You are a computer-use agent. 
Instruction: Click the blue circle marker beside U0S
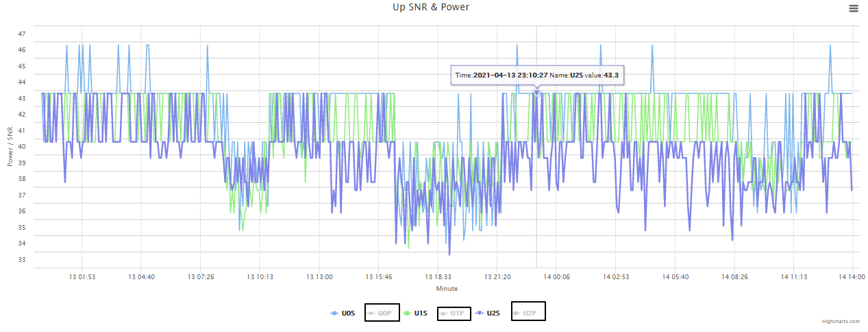(334, 313)
